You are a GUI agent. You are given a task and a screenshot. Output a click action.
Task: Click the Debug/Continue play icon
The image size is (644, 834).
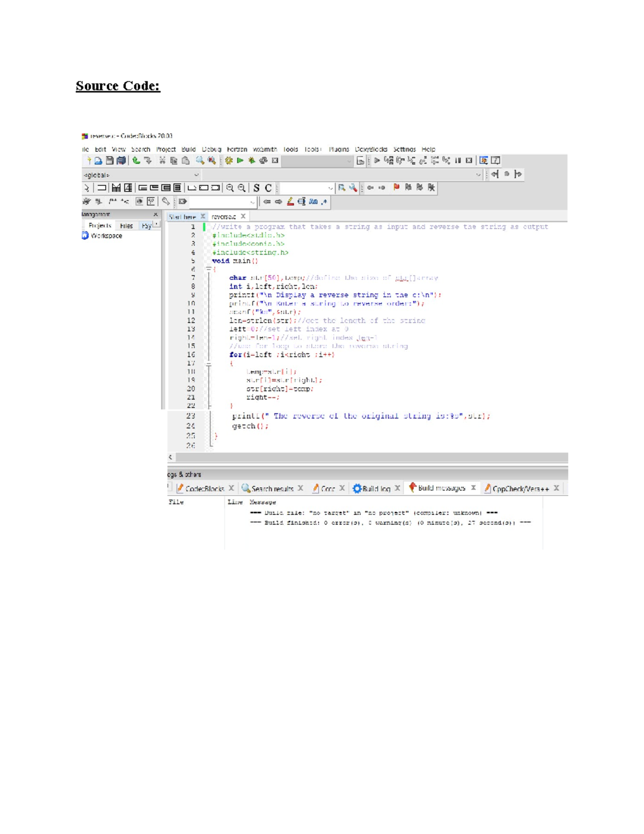click(x=377, y=161)
